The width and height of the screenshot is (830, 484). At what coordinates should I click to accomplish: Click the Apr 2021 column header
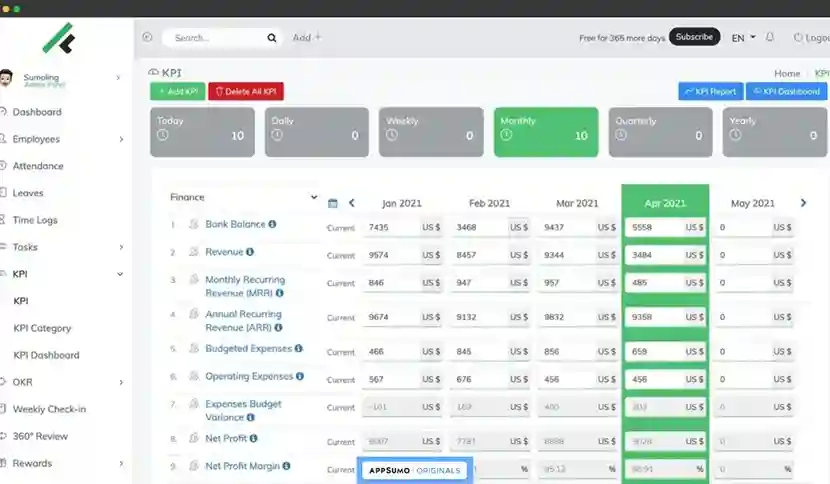(x=665, y=203)
